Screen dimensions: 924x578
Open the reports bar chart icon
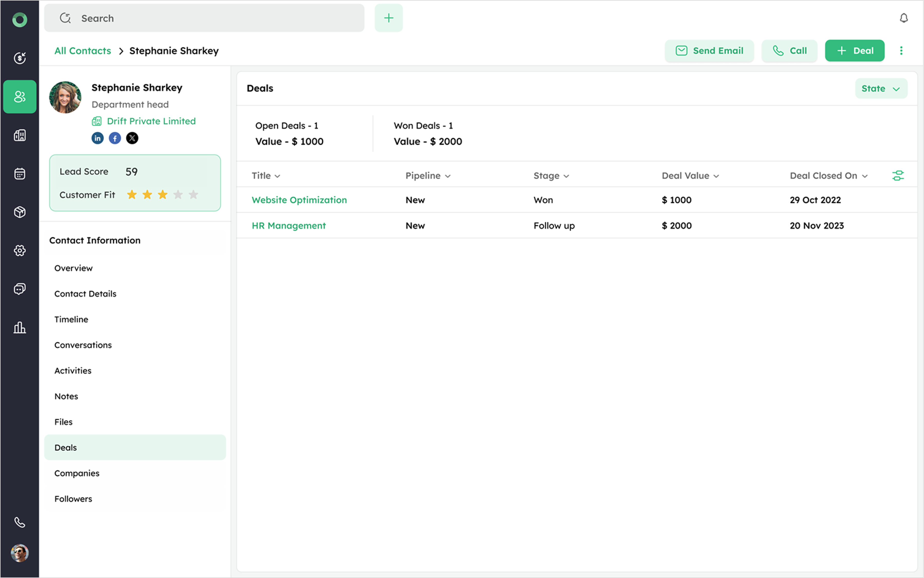click(20, 327)
